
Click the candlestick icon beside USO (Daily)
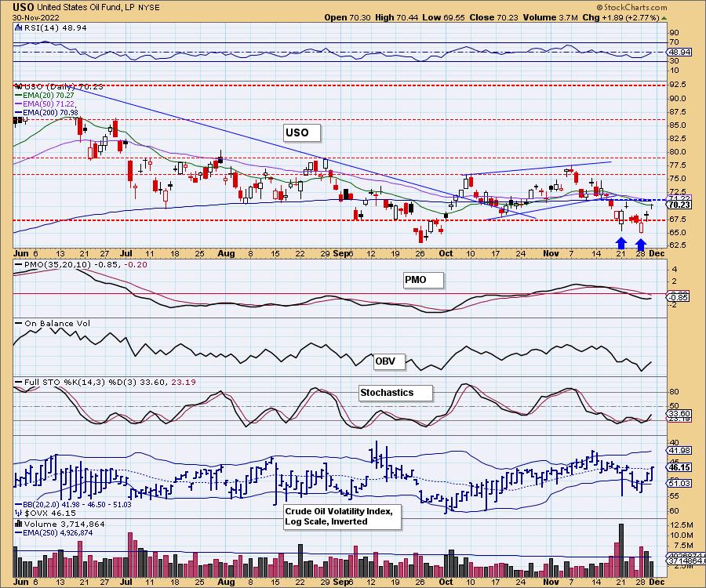[x=19, y=86]
